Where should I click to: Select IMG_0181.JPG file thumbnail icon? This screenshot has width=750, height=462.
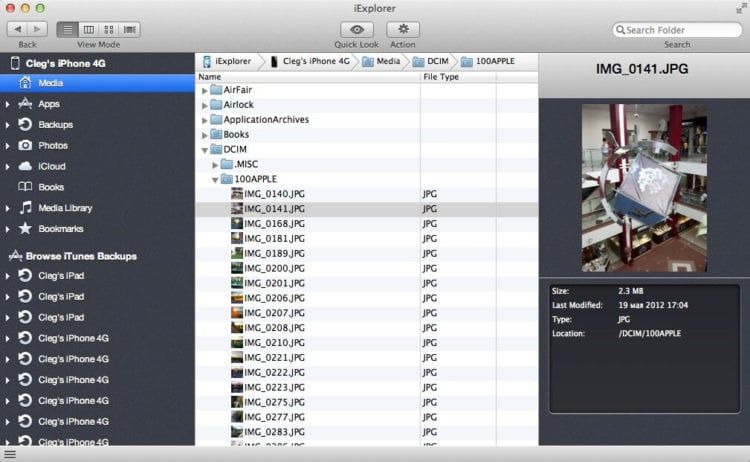(237, 238)
